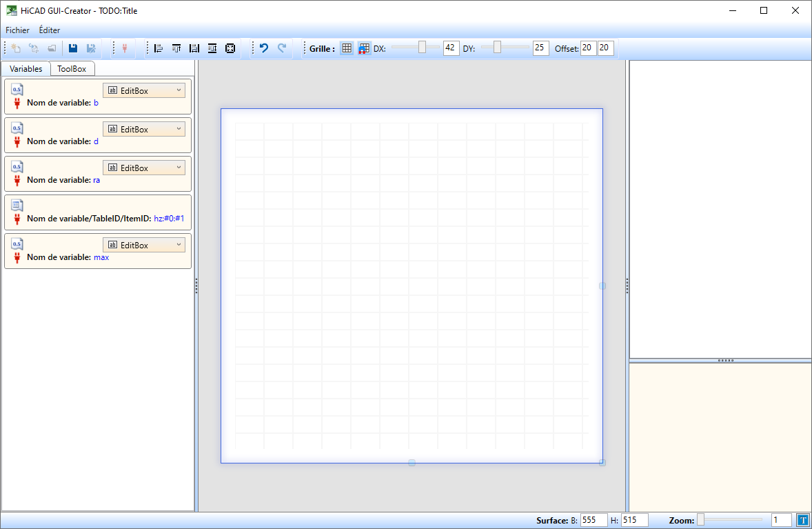Open EditBox dropdown for variable max

pos(144,245)
